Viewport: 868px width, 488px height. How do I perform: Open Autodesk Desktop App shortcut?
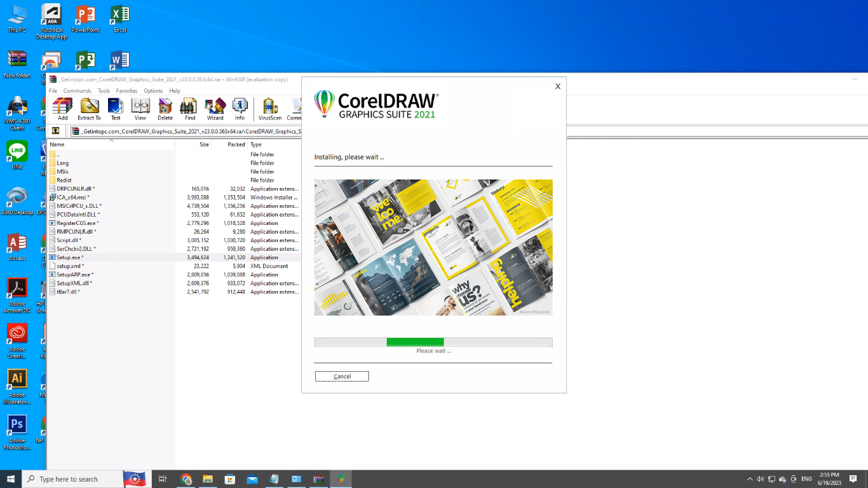[51, 22]
